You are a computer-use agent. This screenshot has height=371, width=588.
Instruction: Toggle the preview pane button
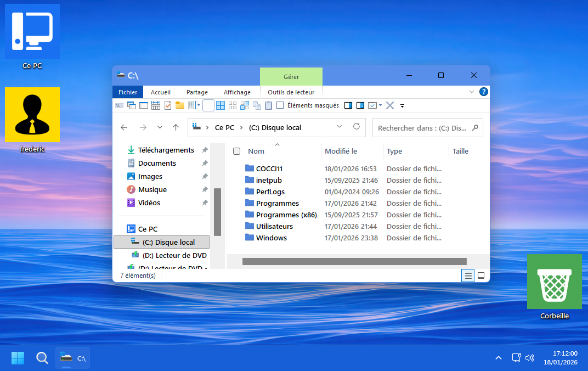pyautogui.click(x=348, y=105)
